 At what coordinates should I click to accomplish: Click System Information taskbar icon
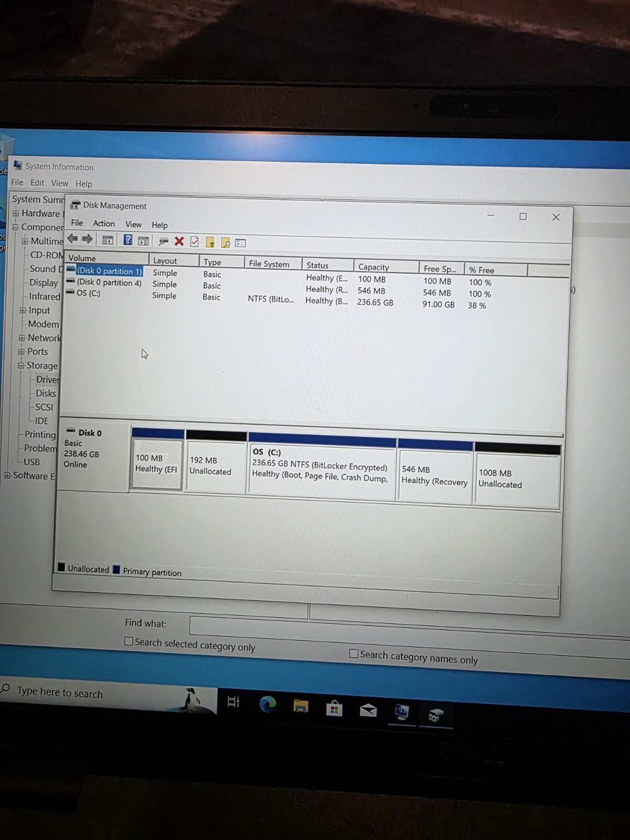point(402,712)
